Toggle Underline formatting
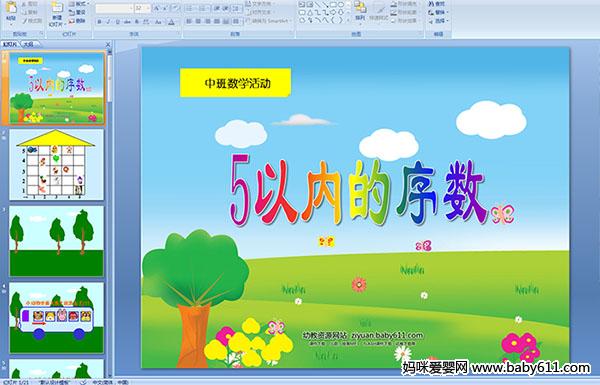Viewport: 600px width, 385px height. [117, 22]
